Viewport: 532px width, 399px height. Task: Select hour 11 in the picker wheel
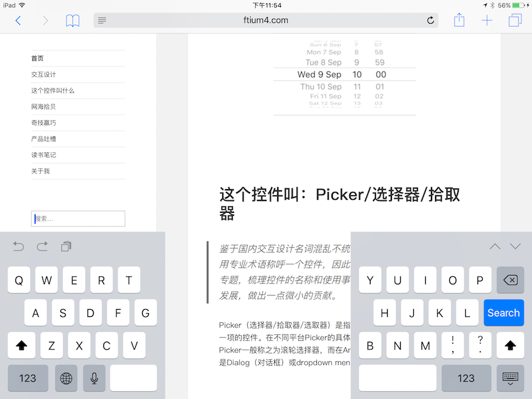click(x=357, y=86)
